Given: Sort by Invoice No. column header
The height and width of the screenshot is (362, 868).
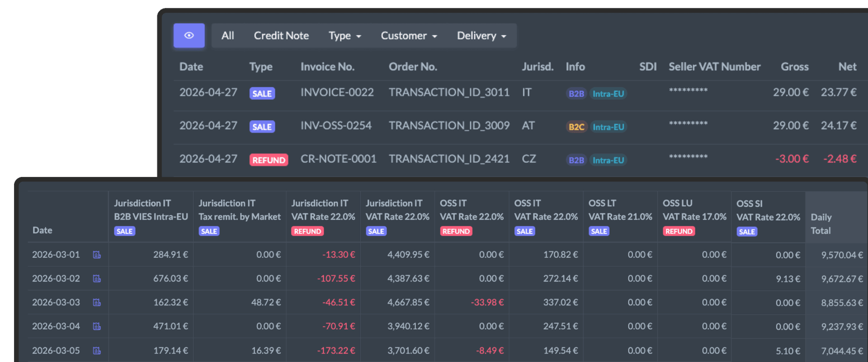Looking at the screenshot, I should (x=327, y=67).
